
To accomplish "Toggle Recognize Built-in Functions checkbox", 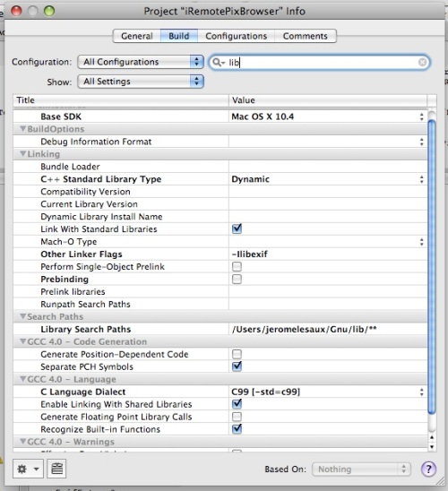I will (x=237, y=429).
